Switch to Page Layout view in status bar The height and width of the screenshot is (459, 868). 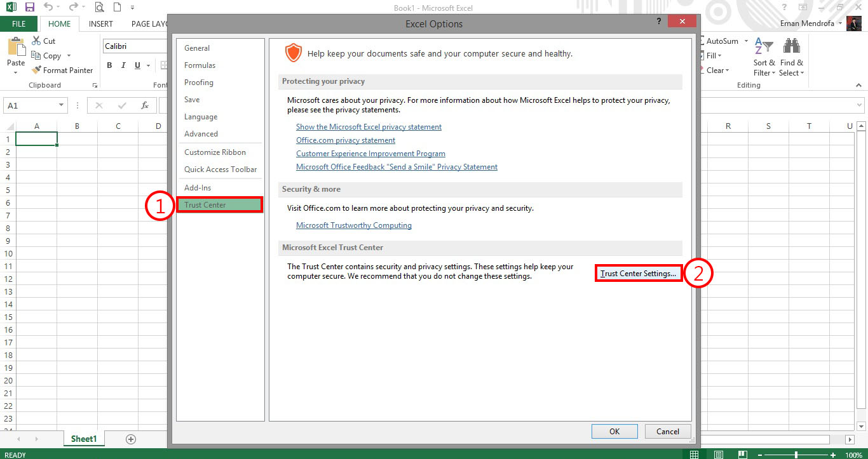coord(718,455)
